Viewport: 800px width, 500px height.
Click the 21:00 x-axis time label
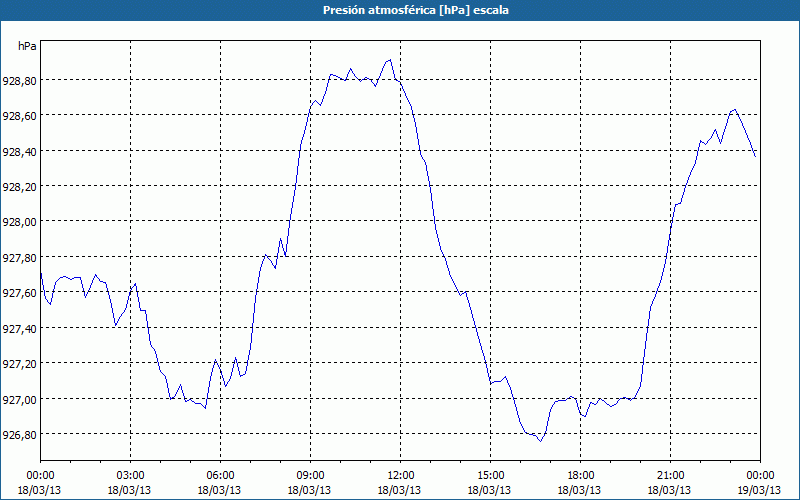click(670, 476)
